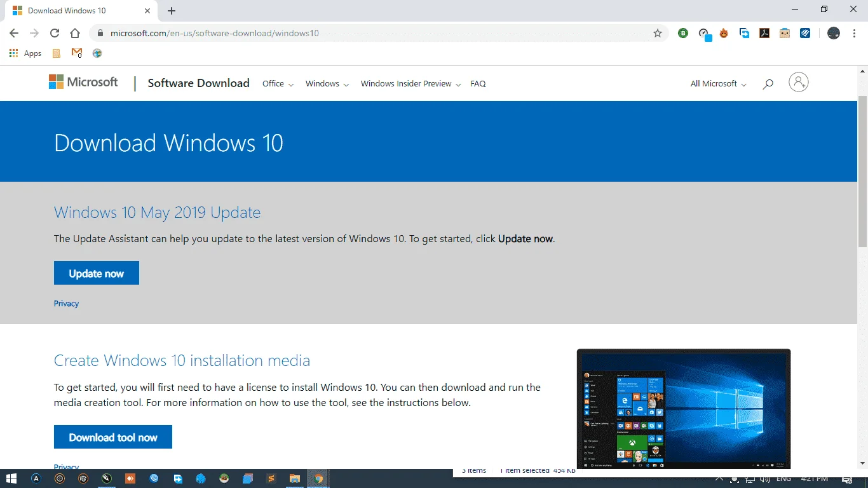Click the green B extension icon
The width and height of the screenshot is (868, 488).
point(683,33)
